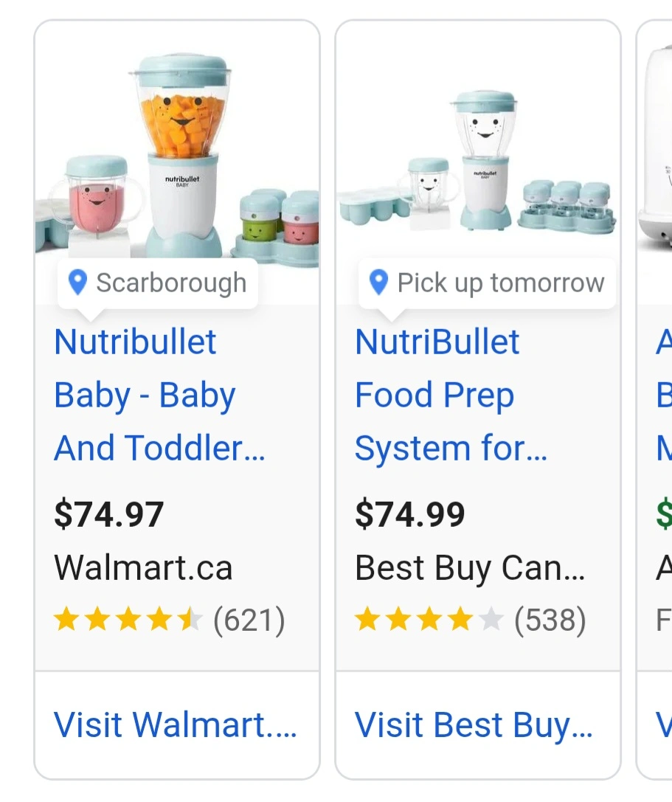Click the Best Buy listing's star rating
Image resolution: width=672 pixels, height=802 pixels.
click(429, 620)
